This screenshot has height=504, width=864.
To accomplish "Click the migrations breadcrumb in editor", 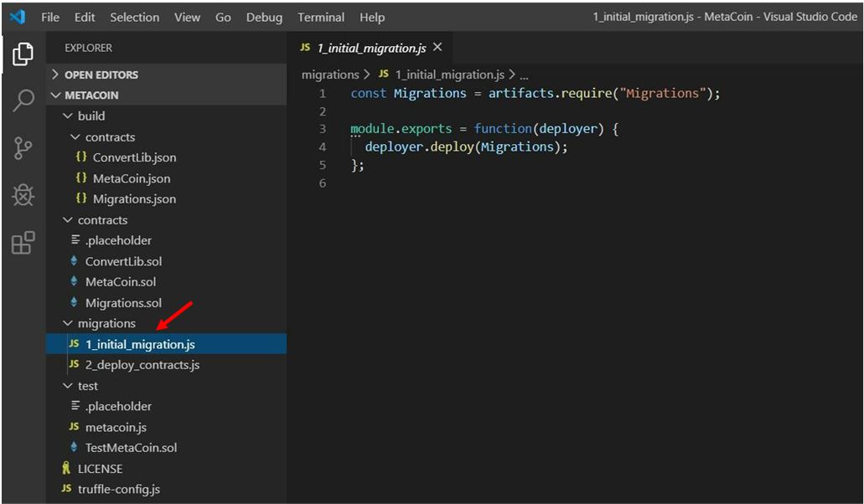I will click(329, 75).
